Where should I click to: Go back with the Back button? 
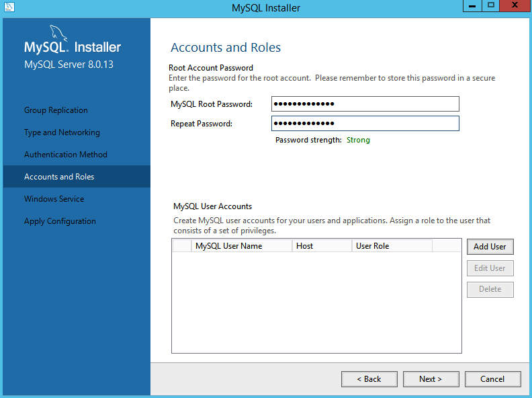(369, 379)
